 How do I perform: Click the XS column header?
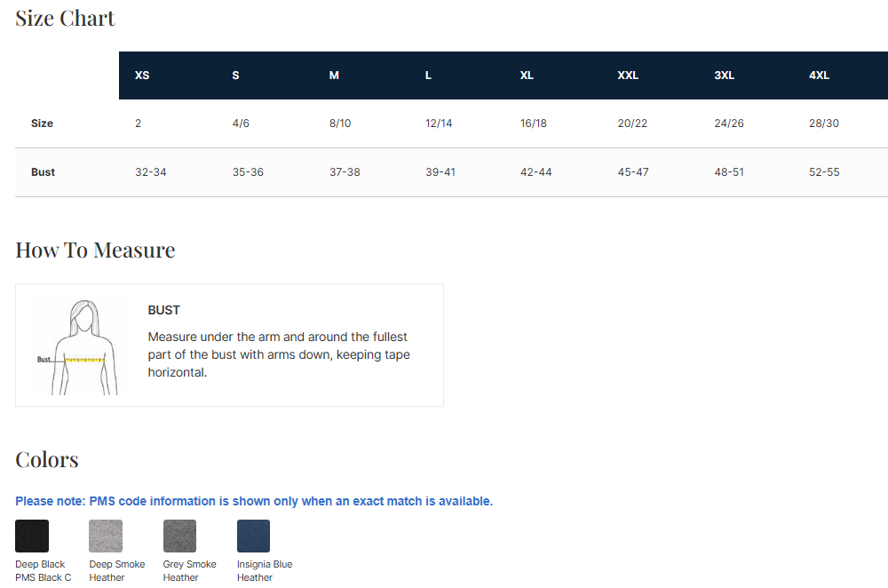[142, 75]
